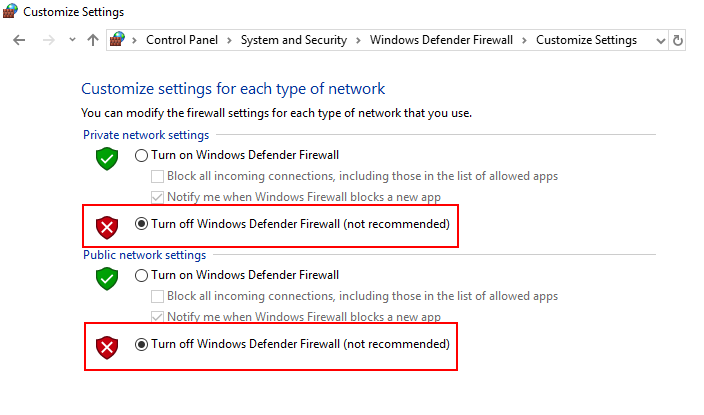
Task: Turn on Windows Defender Firewall for public network
Action: (x=141, y=275)
